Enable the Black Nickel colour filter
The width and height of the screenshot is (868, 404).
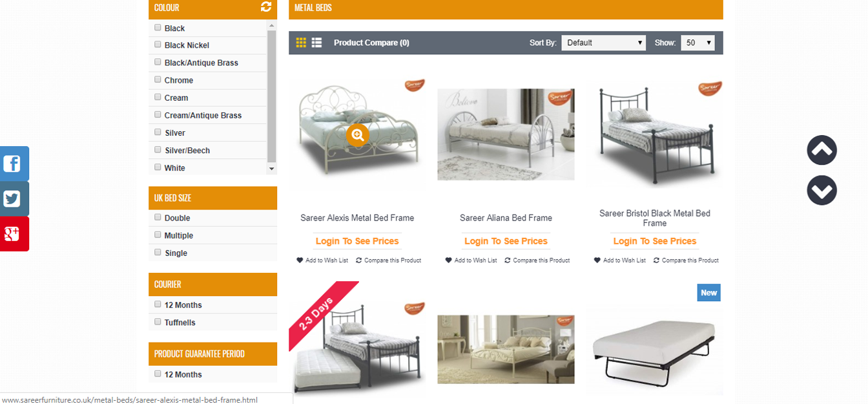tap(158, 45)
